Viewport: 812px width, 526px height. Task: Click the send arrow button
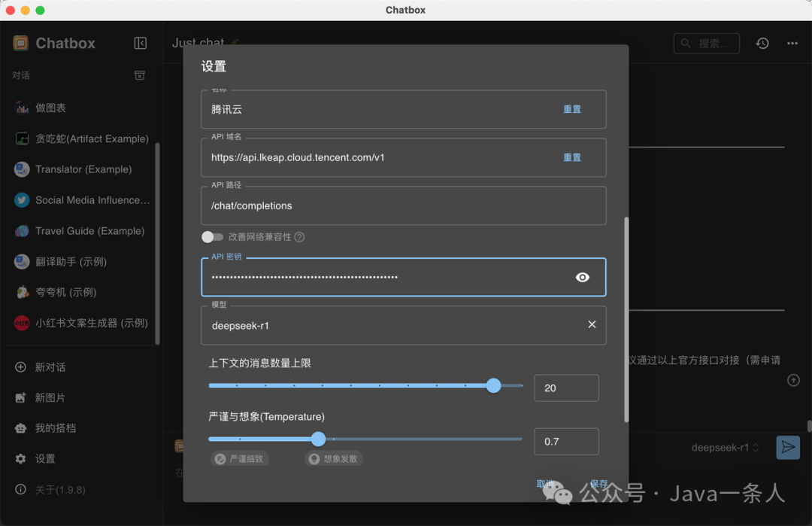pos(788,447)
